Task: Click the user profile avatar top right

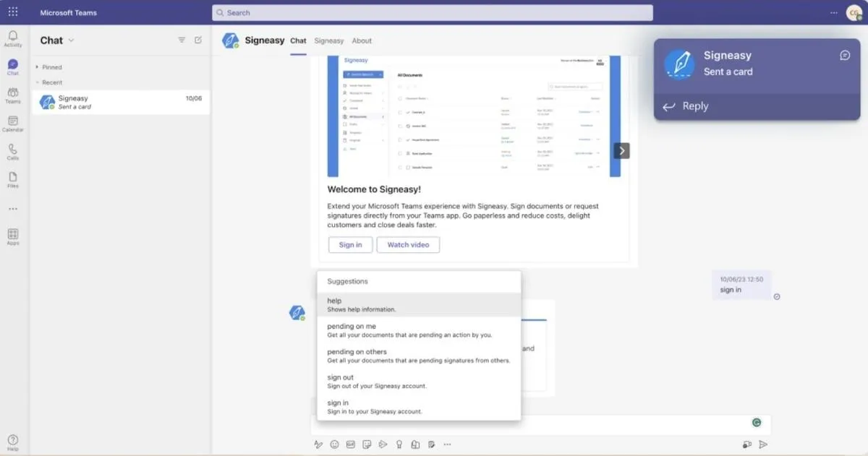Action: (854, 12)
